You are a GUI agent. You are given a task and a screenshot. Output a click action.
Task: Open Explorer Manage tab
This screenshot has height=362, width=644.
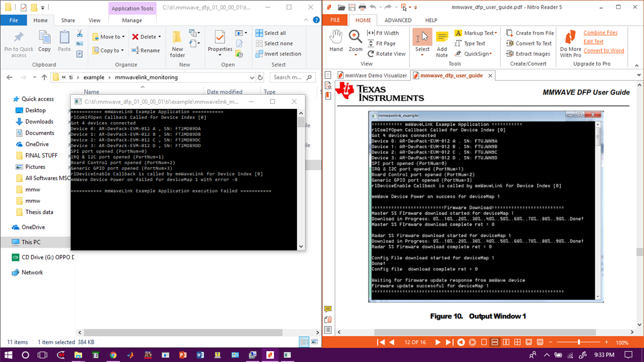click(x=132, y=20)
